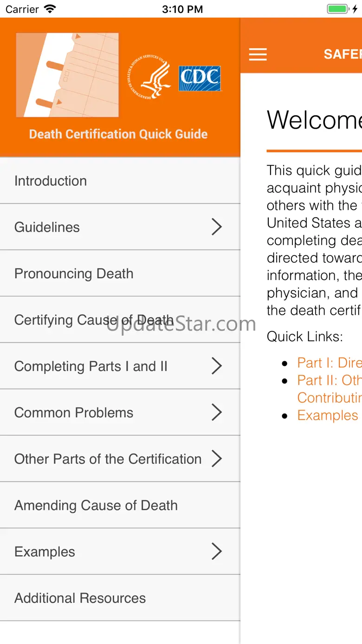Open Additional Resources menu item
Image resolution: width=362 pixels, height=644 pixels.
[x=80, y=598]
